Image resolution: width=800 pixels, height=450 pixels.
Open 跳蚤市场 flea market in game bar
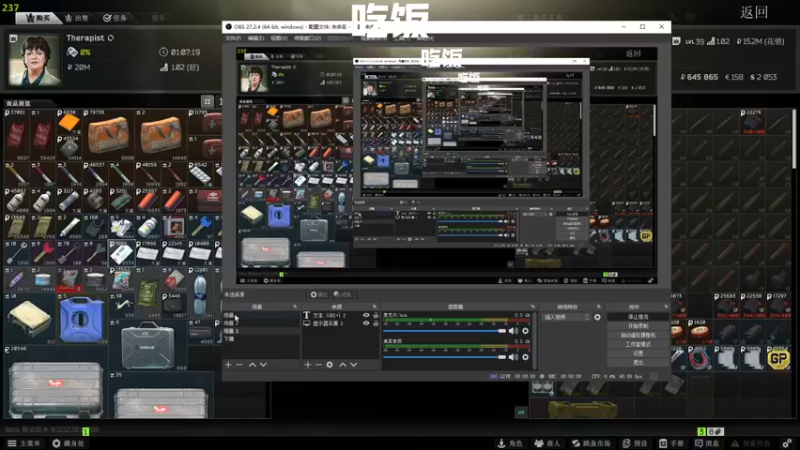(x=591, y=443)
